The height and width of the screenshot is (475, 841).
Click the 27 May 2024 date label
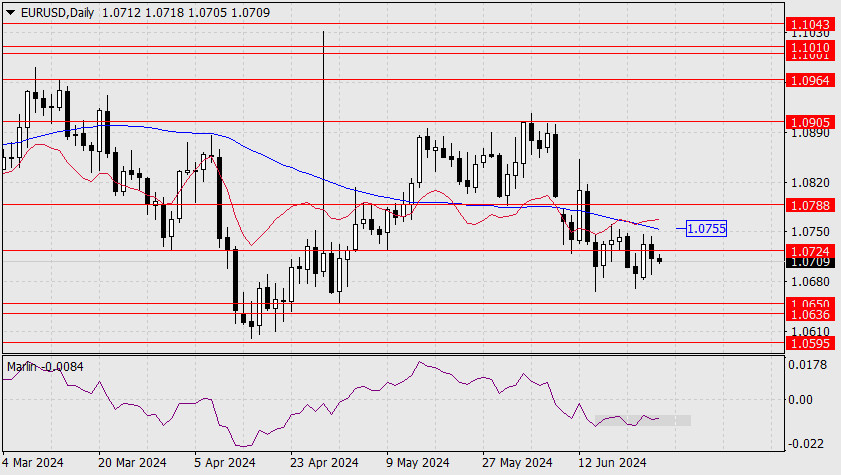(517, 463)
